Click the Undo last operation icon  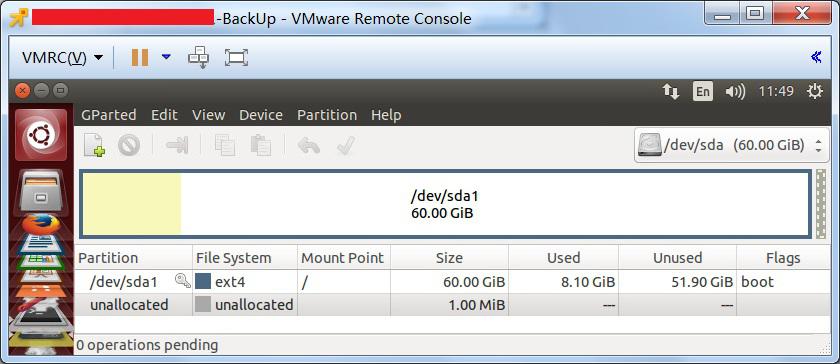tap(309, 145)
